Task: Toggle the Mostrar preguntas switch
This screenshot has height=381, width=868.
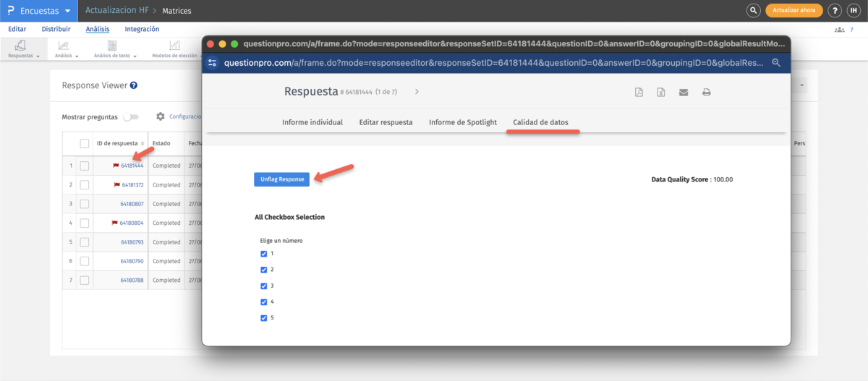Action: [x=131, y=116]
